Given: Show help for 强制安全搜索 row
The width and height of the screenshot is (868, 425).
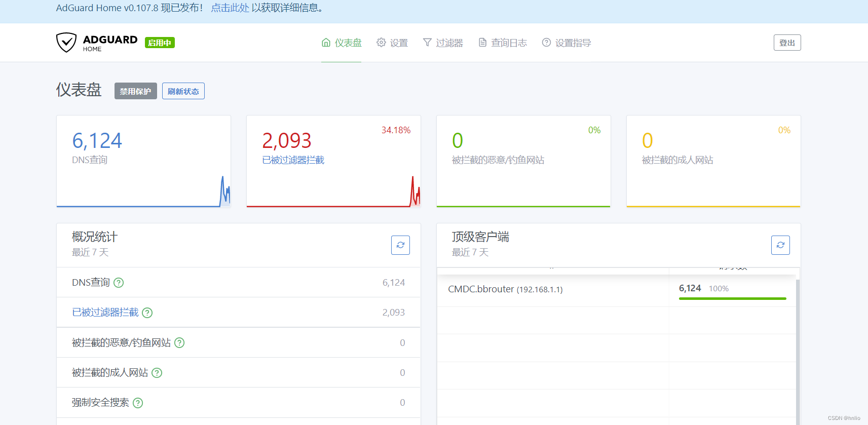Looking at the screenshot, I should point(138,403).
